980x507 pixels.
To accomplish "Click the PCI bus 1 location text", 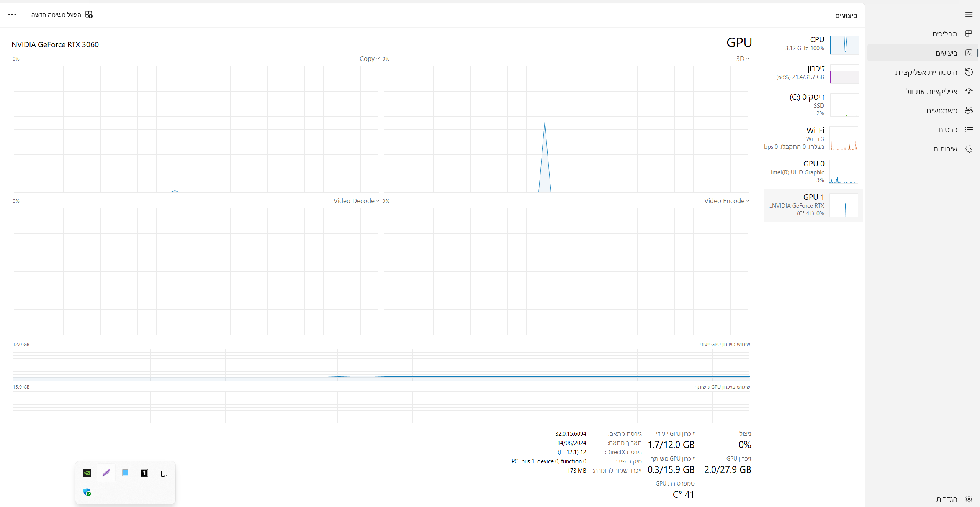I will pos(549,461).
